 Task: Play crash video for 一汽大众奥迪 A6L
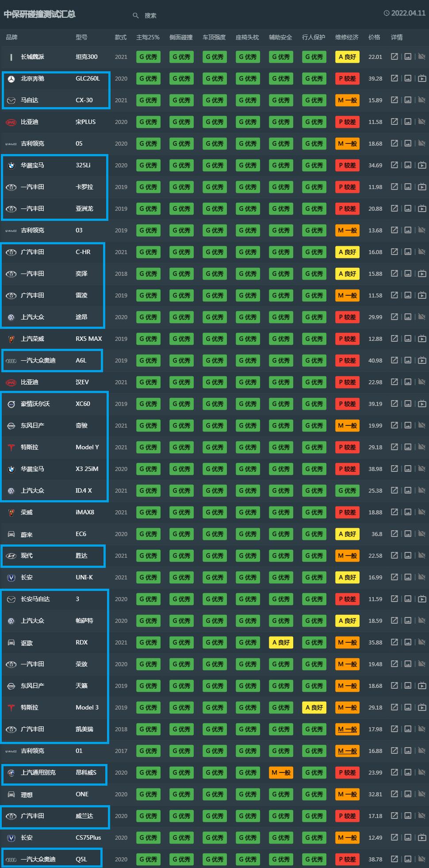click(422, 360)
